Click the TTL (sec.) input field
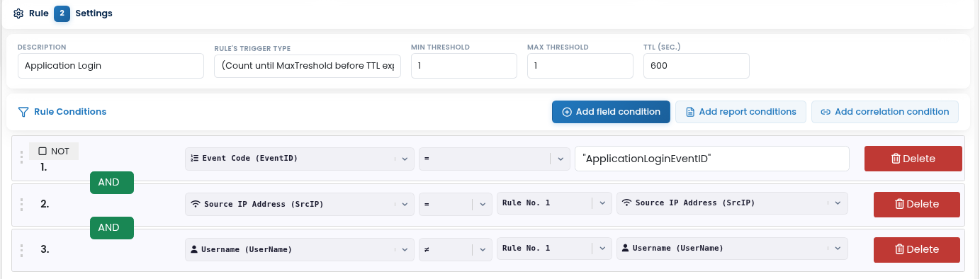980x279 pixels. [697, 66]
